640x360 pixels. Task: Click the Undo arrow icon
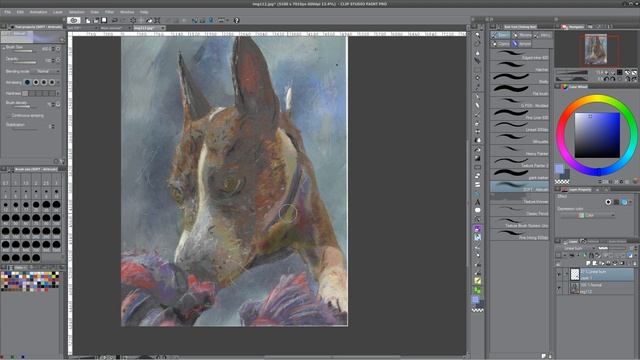coord(115,20)
